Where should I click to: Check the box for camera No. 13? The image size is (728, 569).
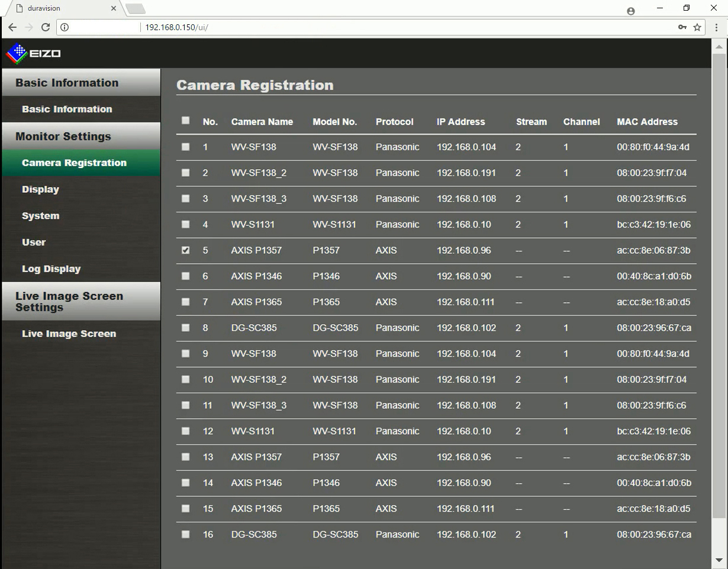pyautogui.click(x=186, y=457)
